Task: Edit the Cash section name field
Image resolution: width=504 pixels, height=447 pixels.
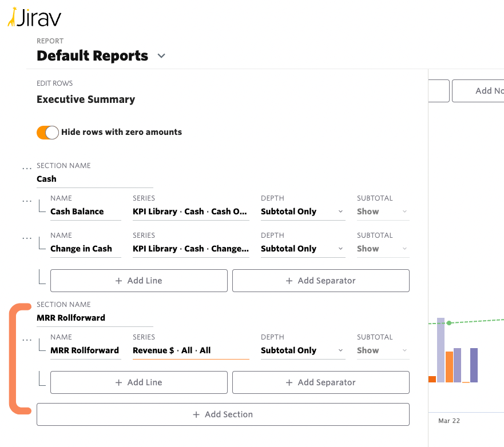Action: click(x=94, y=178)
